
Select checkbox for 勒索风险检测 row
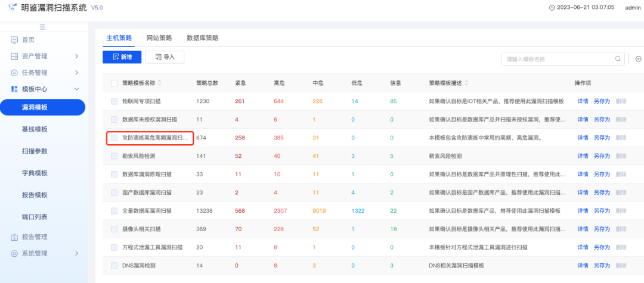(x=114, y=156)
